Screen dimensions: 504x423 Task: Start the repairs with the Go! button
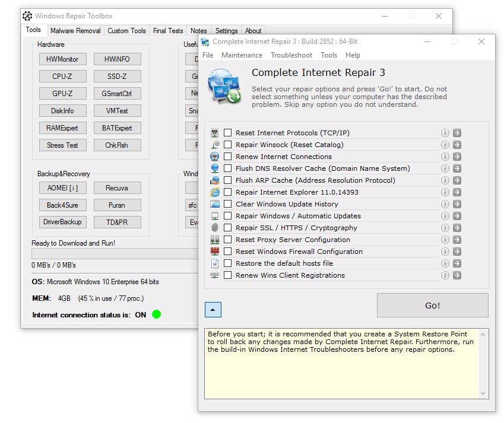432,306
